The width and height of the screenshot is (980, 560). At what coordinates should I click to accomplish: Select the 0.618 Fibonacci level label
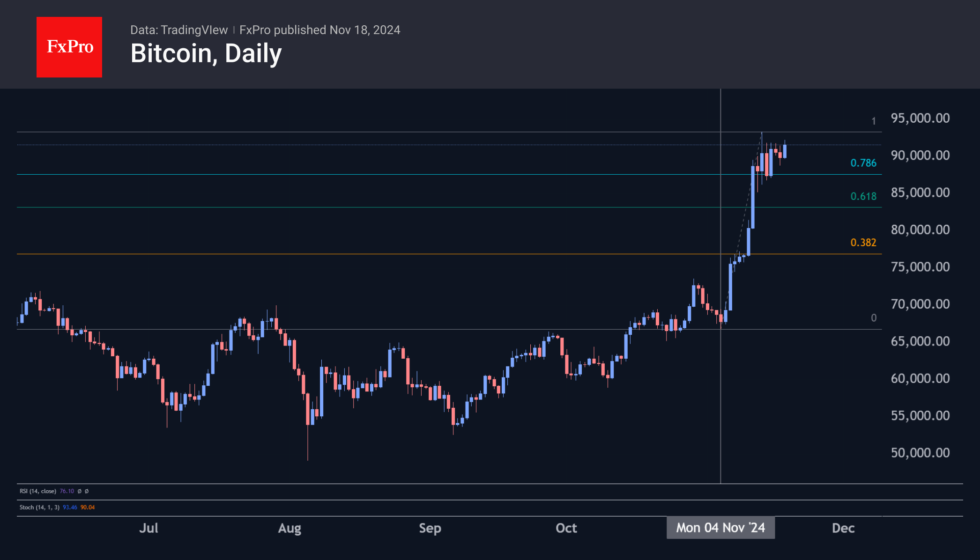click(863, 196)
